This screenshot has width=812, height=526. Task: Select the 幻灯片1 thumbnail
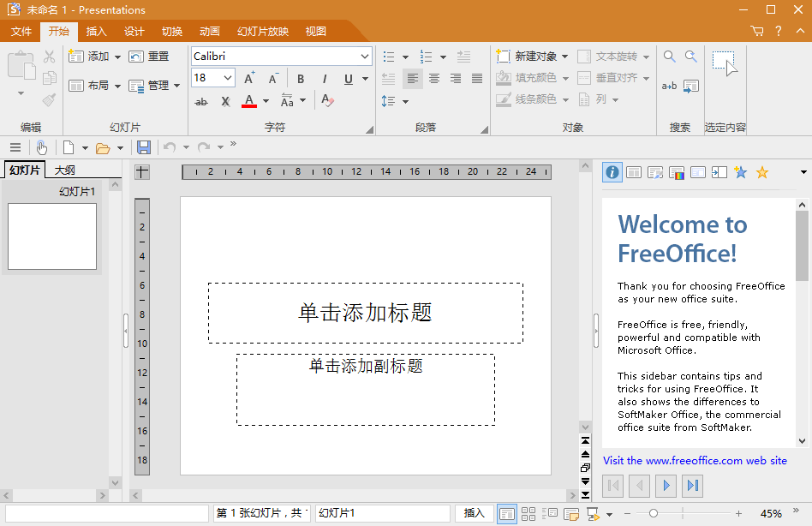click(x=52, y=236)
